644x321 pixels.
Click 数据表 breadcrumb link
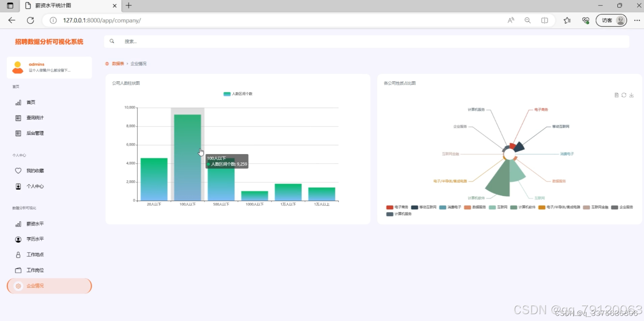point(118,64)
